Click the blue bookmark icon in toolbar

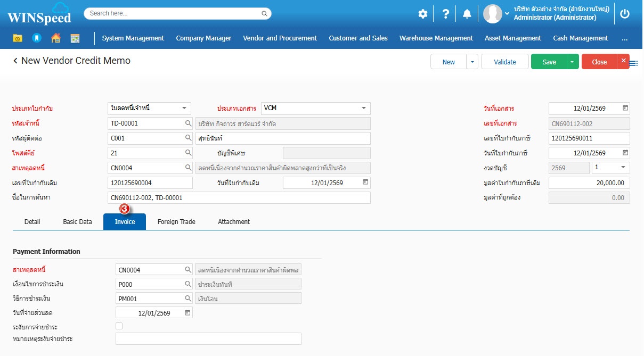tap(36, 38)
